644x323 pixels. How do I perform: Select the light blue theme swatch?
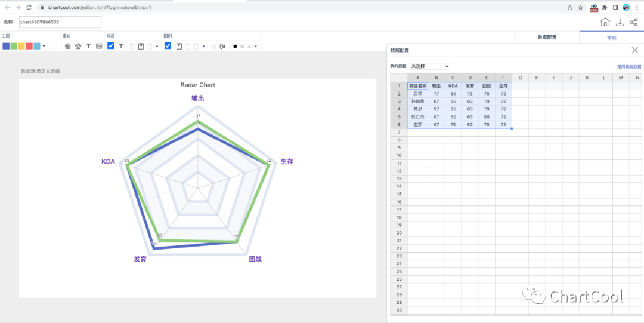[37, 46]
